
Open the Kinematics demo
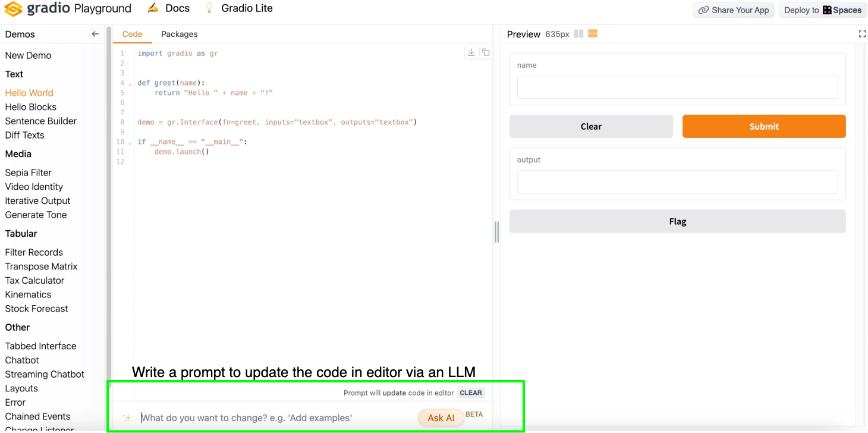pos(28,294)
